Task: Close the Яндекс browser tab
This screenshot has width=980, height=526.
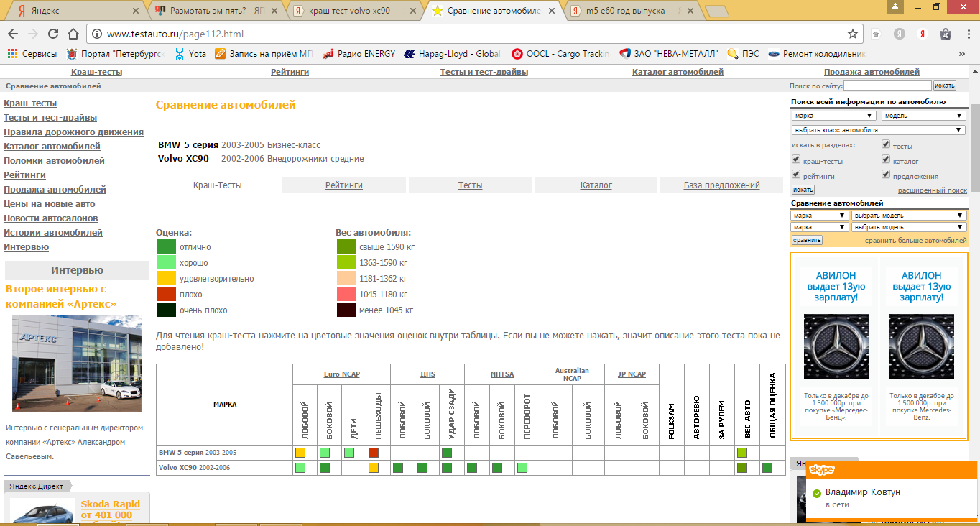Action: [x=137, y=11]
